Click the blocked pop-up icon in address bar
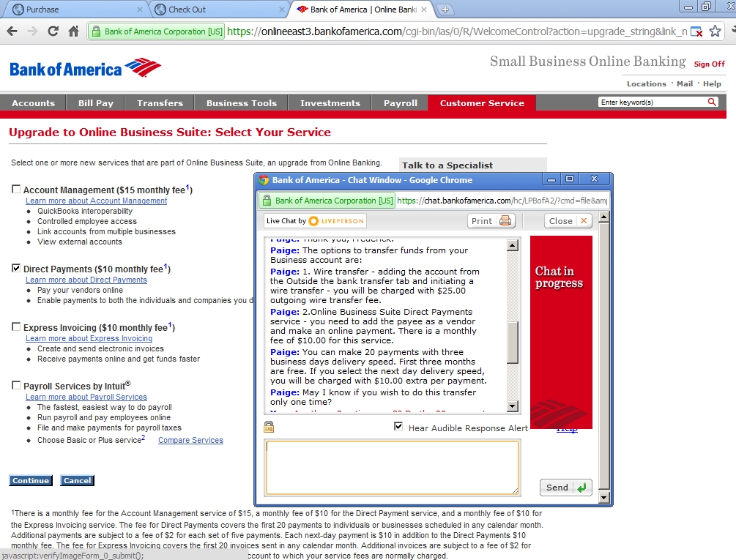This screenshot has width=736, height=560. click(x=696, y=31)
